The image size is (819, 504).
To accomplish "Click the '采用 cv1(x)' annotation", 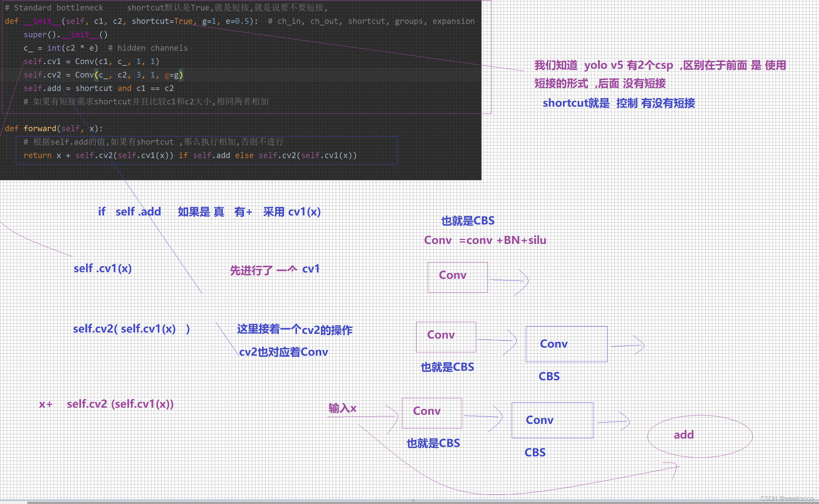I will pyautogui.click(x=292, y=212).
